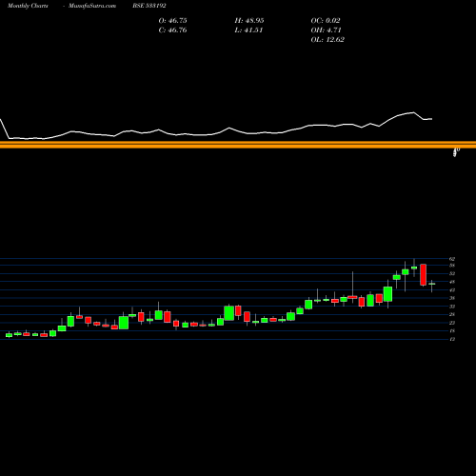This screenshot has width=476, height=476.
Task: Click the price axis label 28
Action: click(x=452, y=314)
